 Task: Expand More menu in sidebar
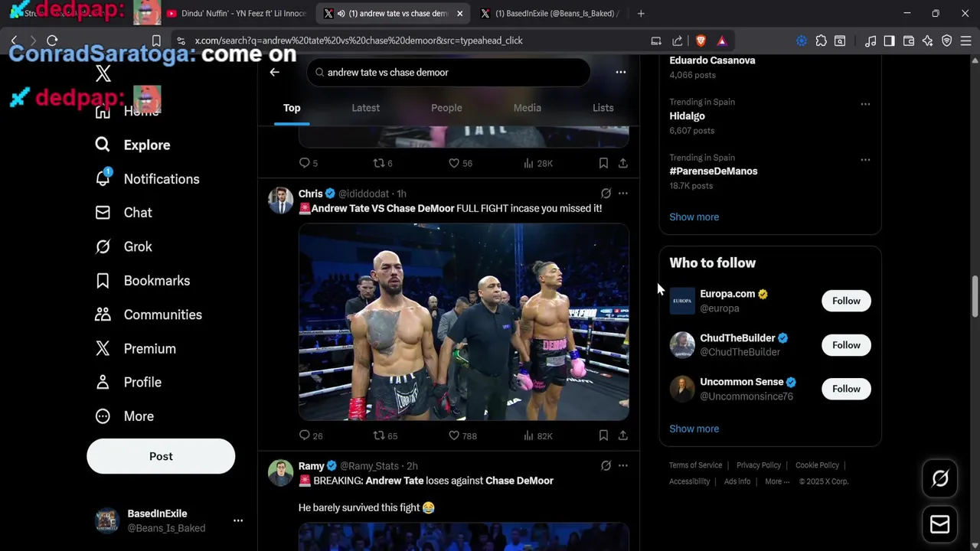tap(125, 416)
